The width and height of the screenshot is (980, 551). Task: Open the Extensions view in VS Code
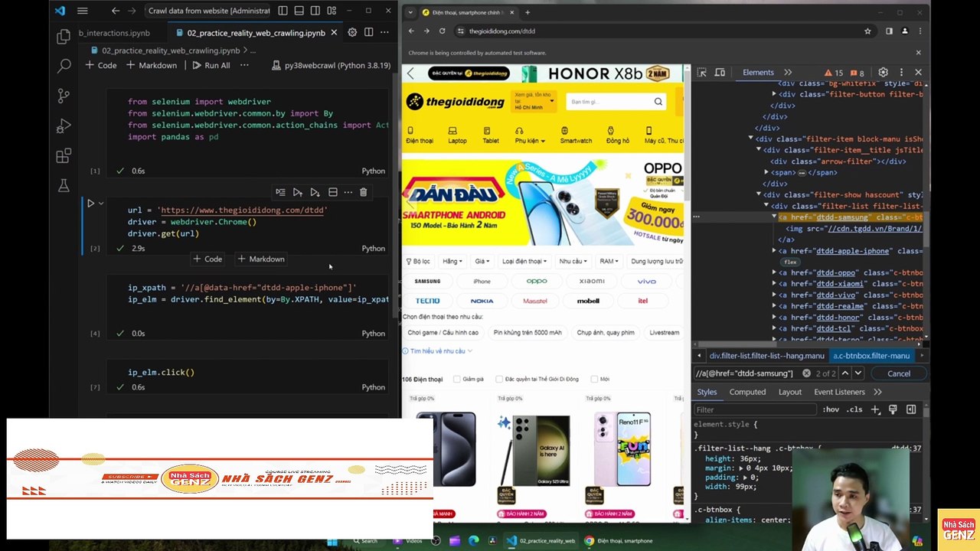point(64,155)
